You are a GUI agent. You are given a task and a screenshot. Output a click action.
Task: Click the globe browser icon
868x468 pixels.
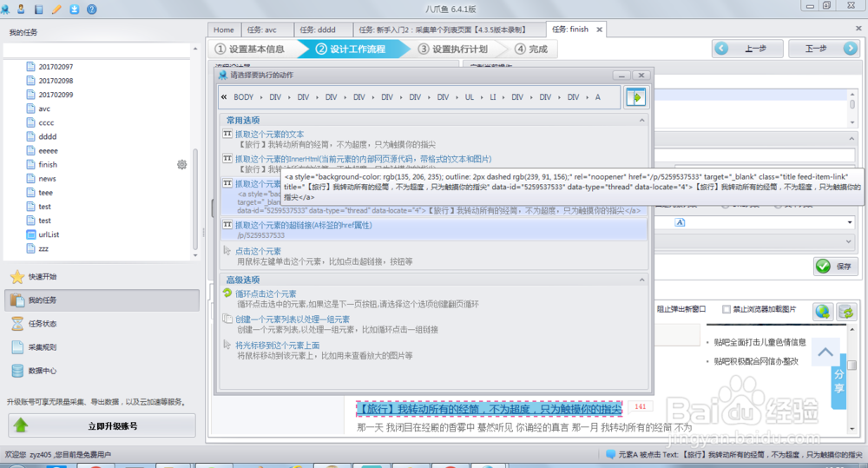tap(823, 312)
